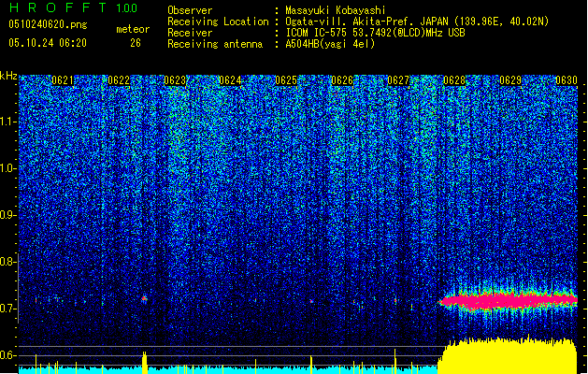Click the meteor count value 26
588x374 pixels.
pyautogui.click(x=136, y=43)
